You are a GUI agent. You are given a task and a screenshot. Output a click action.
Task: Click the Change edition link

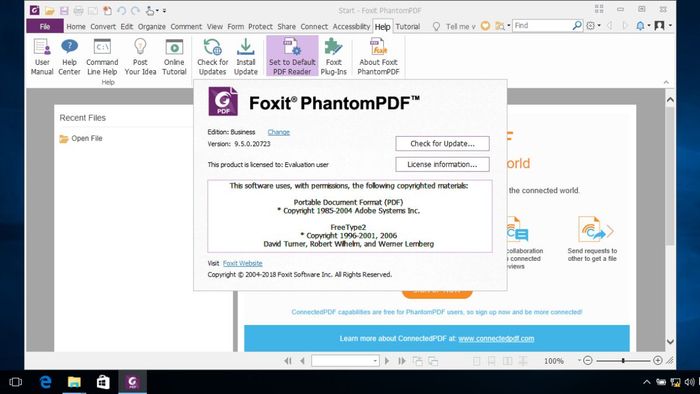(279, 132)
